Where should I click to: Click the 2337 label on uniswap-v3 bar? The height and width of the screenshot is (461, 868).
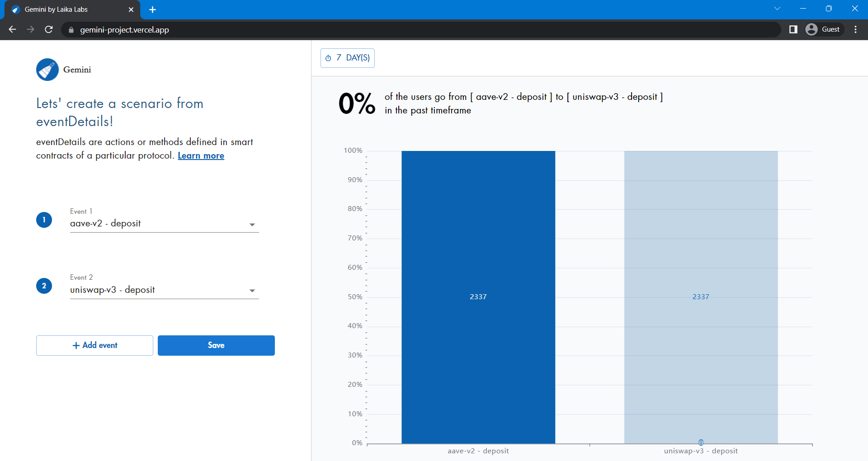tap(701, 297)
